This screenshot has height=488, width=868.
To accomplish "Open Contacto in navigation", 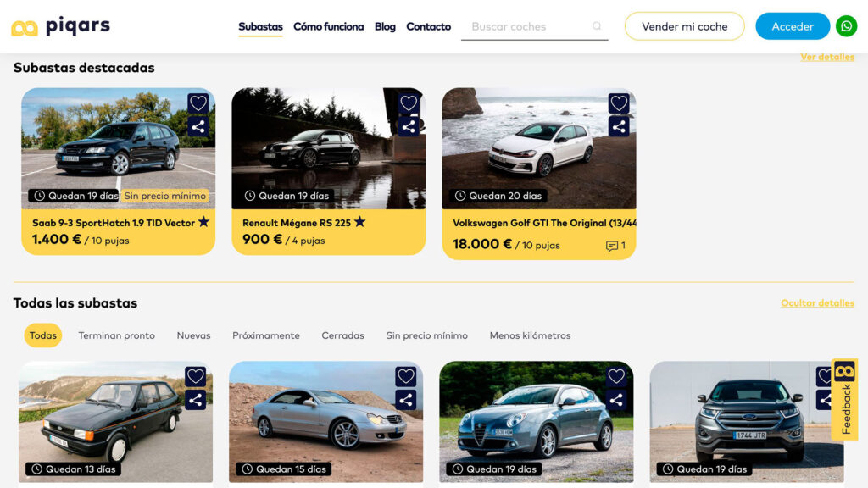I will tap(428, 26).
